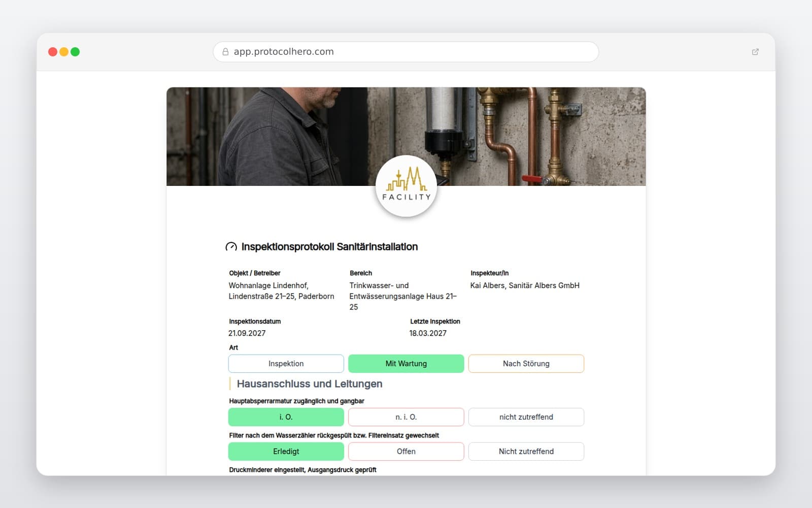Screen dimensions: 812x508
Task: Click the gauge icon beside Inspektionsprotokoll title
Action: click(231, 247)
